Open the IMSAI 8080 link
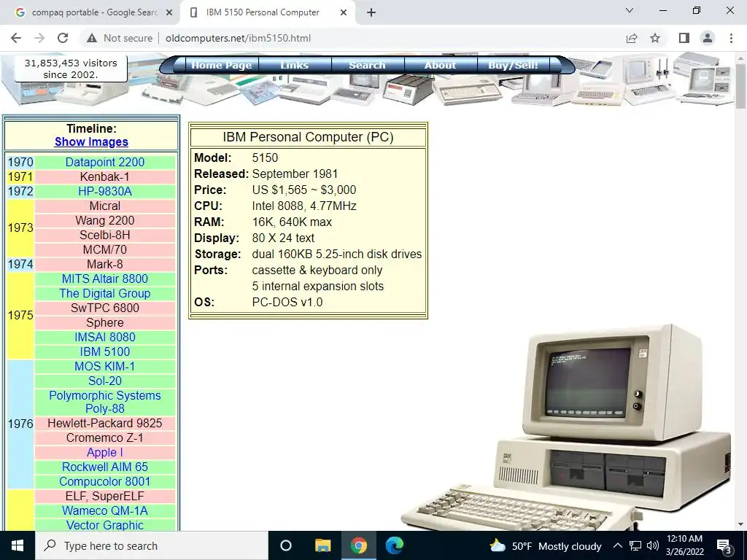This screenshot has height=560, width=747. 105,337
